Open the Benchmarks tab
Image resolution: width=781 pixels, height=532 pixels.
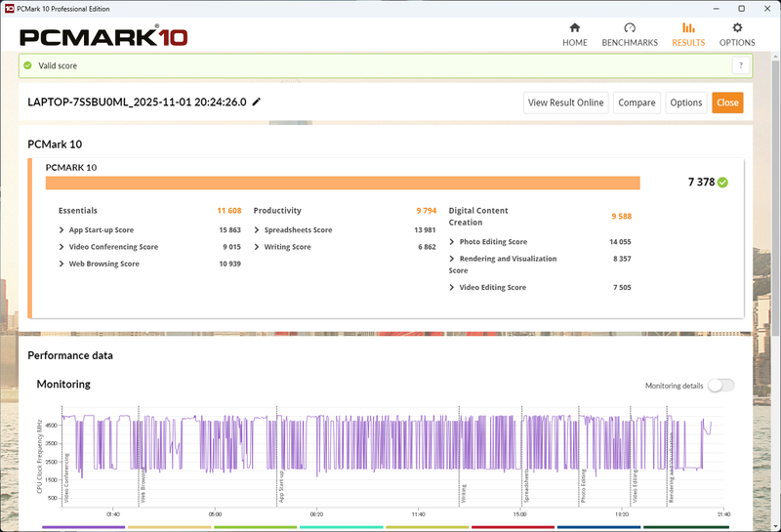[x=630, y=34]
